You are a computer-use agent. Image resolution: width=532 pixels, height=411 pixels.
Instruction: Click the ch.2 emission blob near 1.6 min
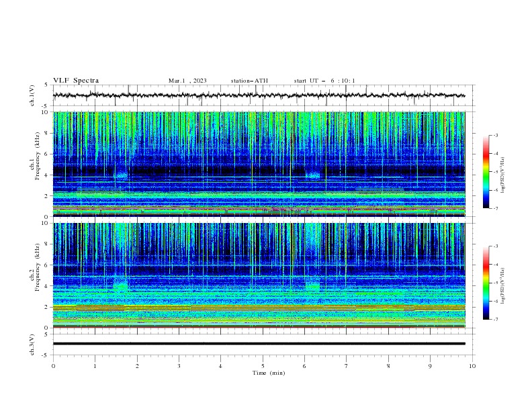tap(120, 285)
